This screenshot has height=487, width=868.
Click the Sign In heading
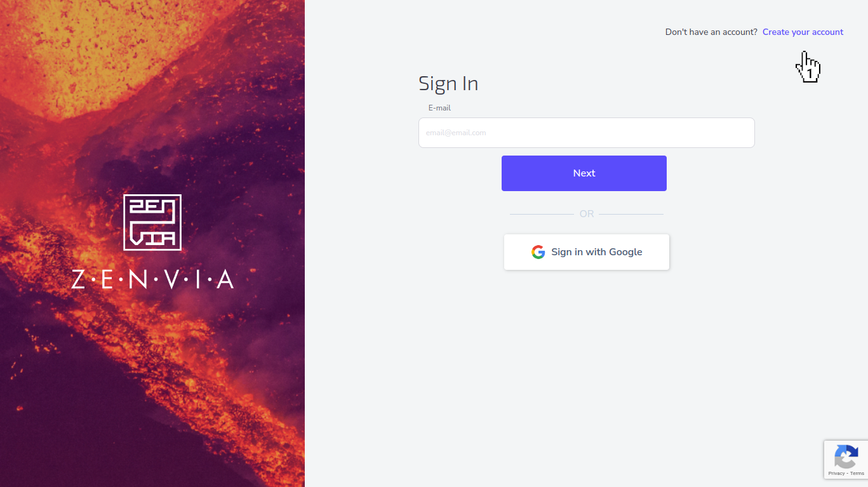click(x=448, y=83)
